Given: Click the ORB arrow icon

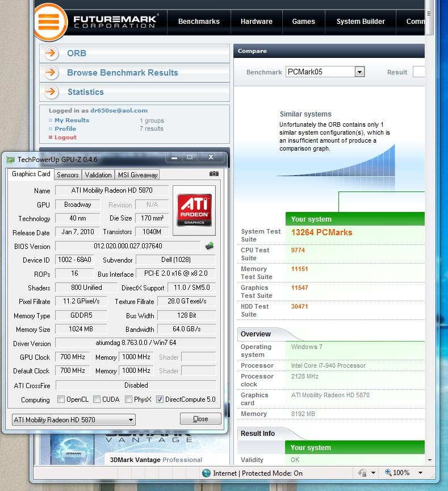Looking at the screenshot, I should [51, 53].
